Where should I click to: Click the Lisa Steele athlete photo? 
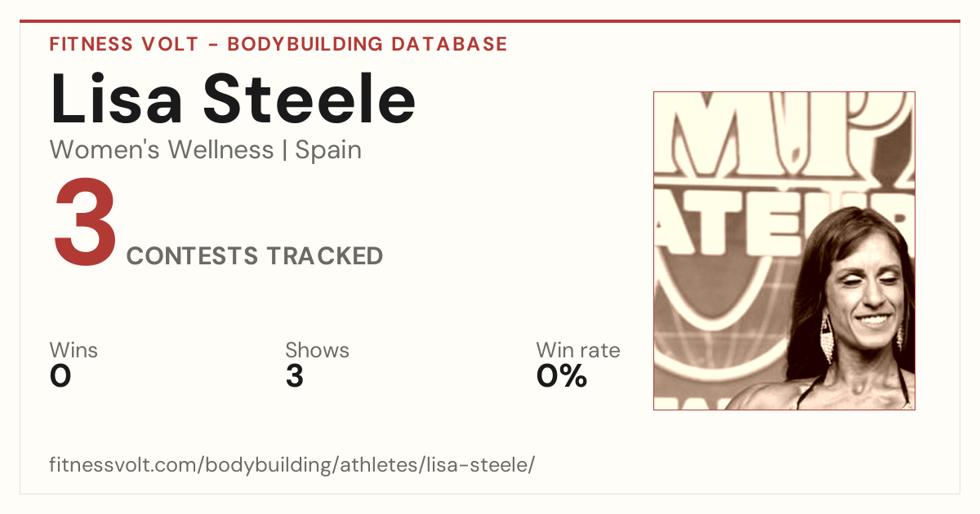(784, 250)
